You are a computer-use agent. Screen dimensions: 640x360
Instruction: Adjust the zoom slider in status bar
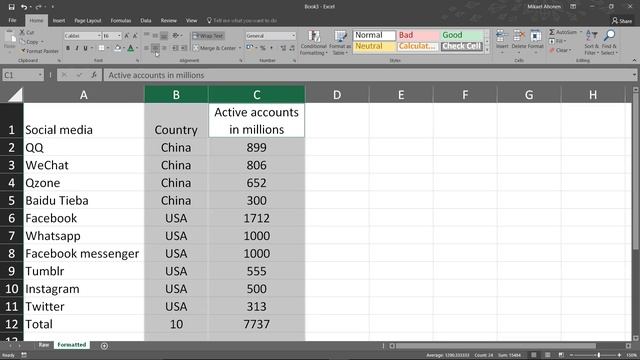(x=599, y=355)
